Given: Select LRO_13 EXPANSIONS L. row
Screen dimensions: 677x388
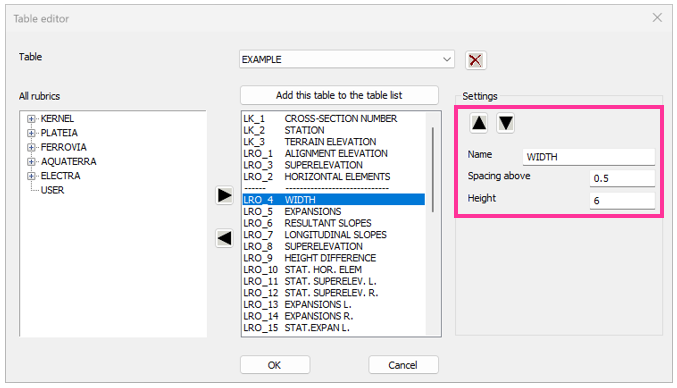Looking at the screenshot, I should point(333,305).
